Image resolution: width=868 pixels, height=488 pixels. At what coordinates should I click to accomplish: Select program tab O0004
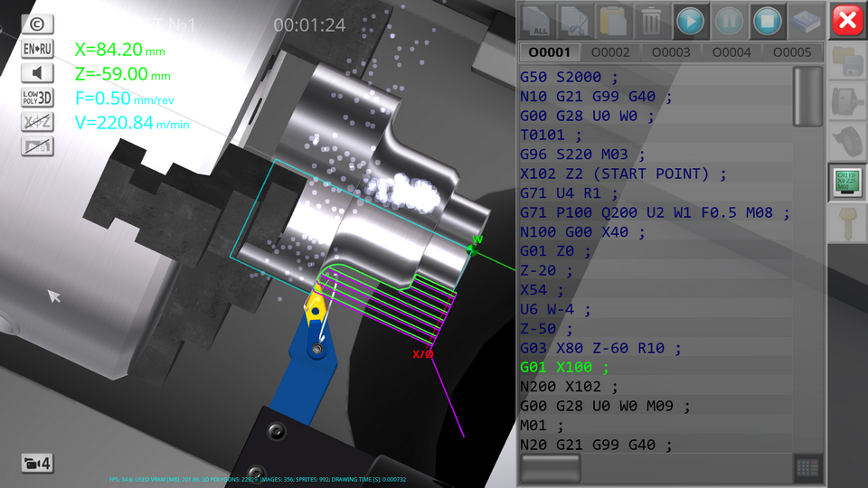[731, 52]
